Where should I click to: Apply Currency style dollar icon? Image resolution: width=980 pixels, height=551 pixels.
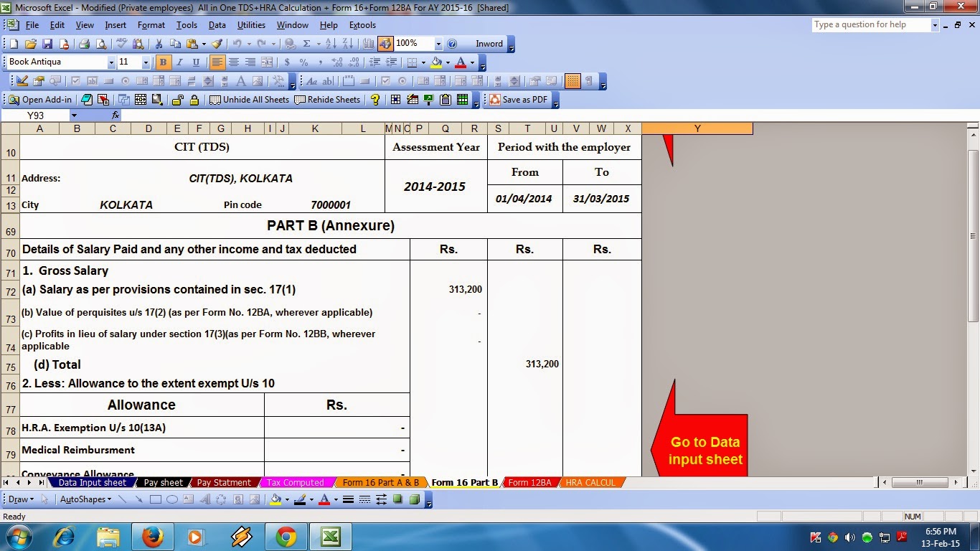(288, 62)
